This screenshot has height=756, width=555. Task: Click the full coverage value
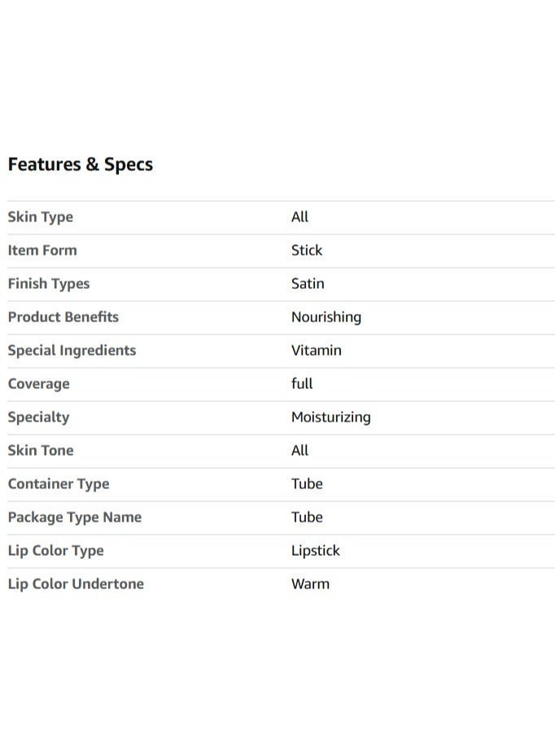(x=302, y=383)
